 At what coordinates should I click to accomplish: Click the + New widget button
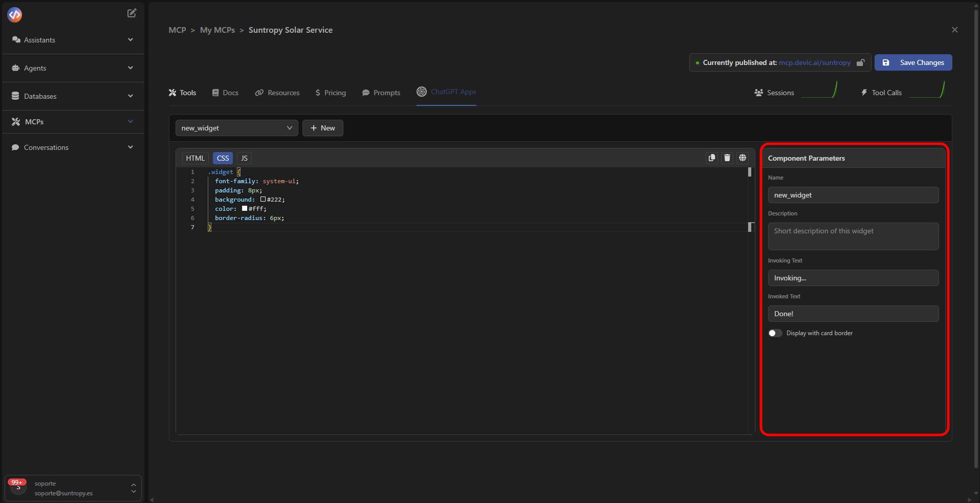coord(322,128)
